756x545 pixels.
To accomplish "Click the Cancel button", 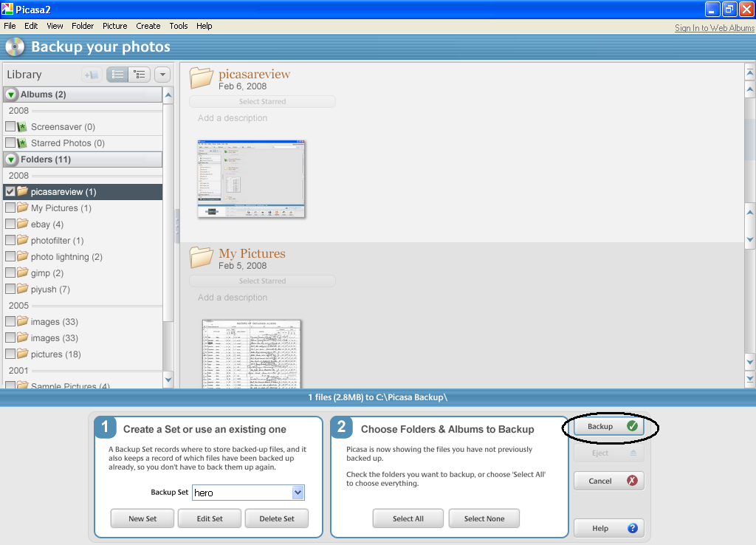I will [x=609, y=481].
